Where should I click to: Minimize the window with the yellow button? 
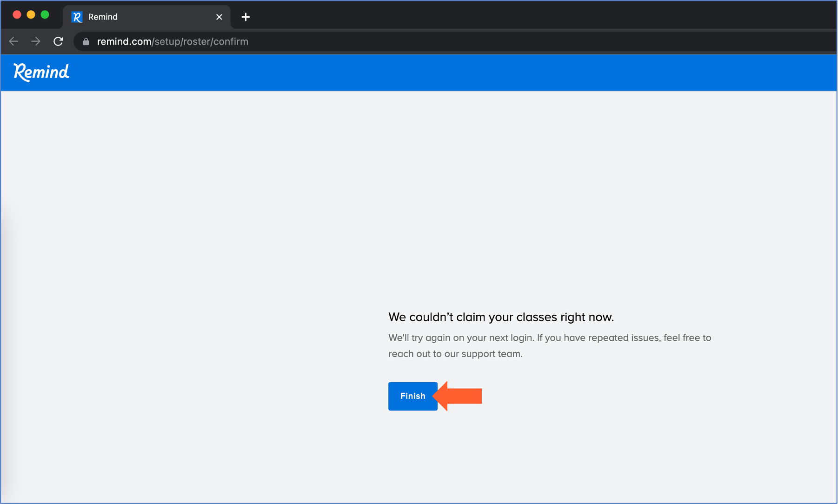pyautogui.click(x=31, y=14)
